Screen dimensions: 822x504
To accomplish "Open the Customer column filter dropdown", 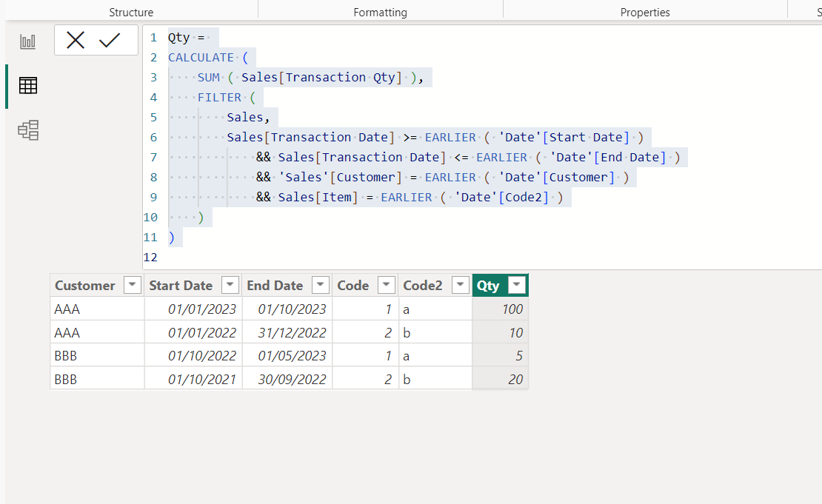I will (132, 285).
